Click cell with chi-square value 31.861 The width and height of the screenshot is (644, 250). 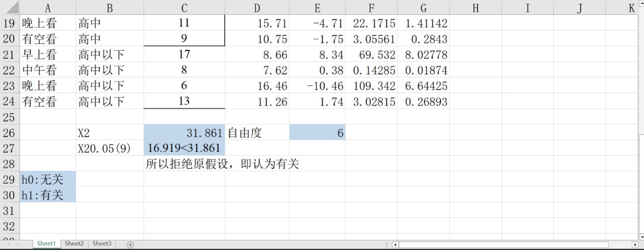184,132
